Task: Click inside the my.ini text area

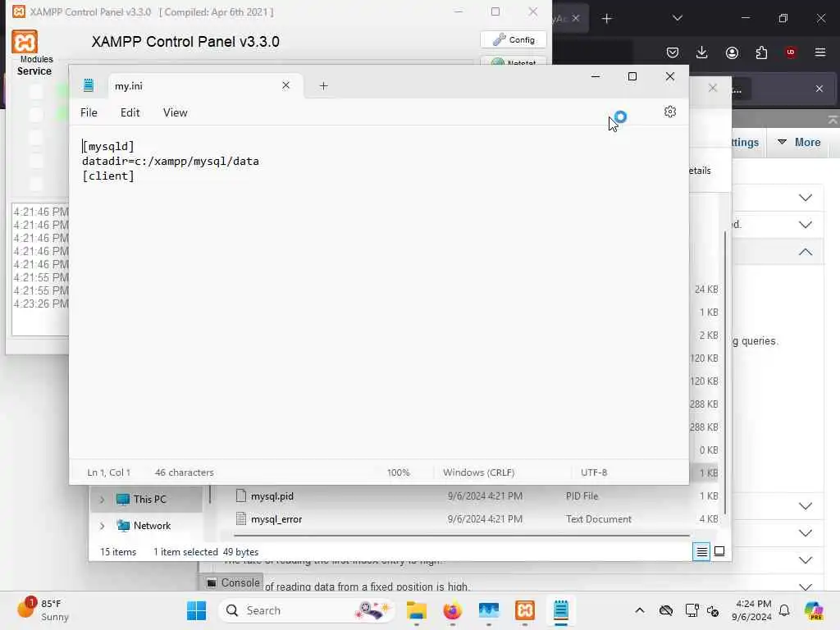Action: click(378, 292)
